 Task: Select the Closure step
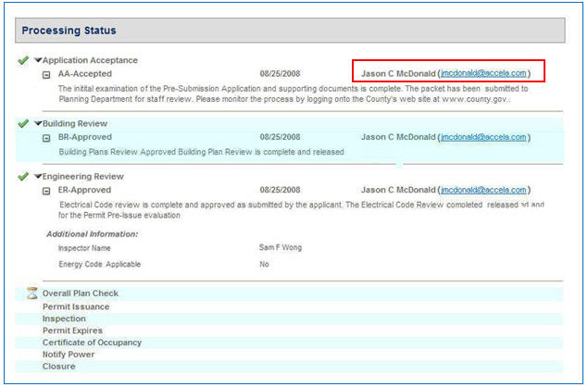(58, 366)
